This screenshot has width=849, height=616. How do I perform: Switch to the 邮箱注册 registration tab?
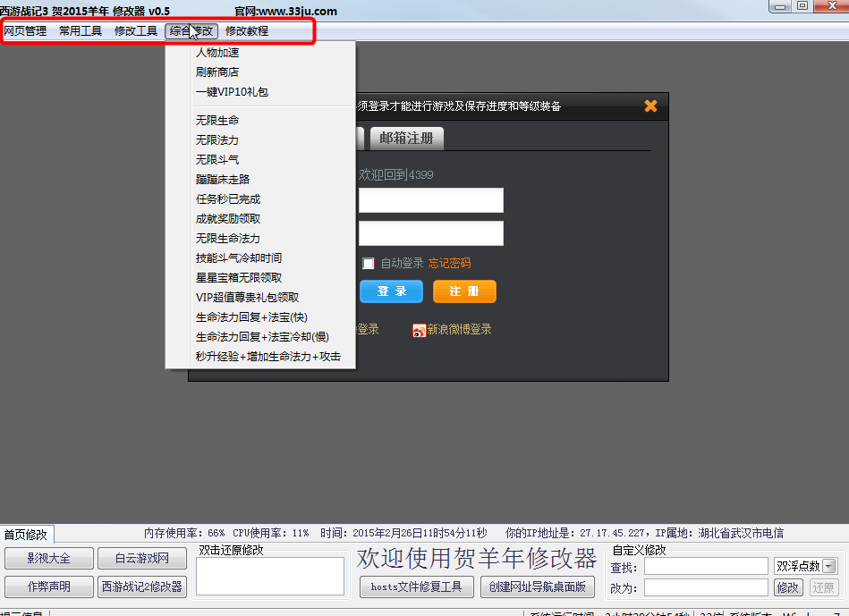tap(409, 139)
